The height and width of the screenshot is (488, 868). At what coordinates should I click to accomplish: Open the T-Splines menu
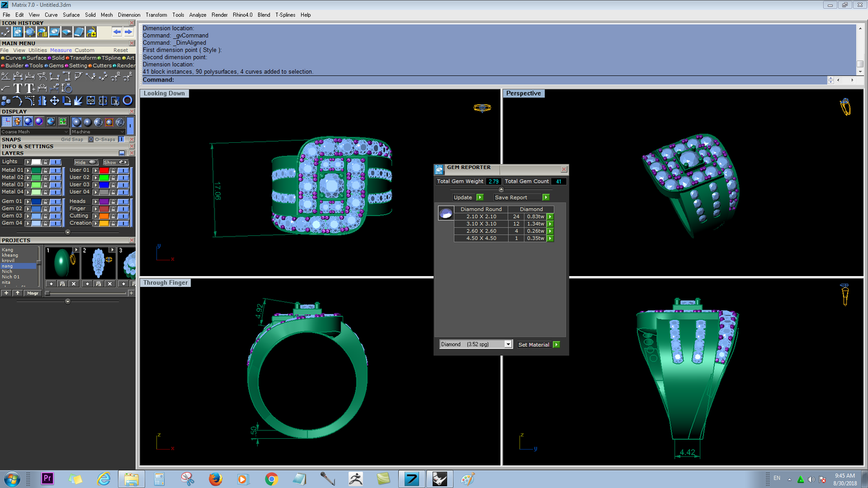coord(285,15)
